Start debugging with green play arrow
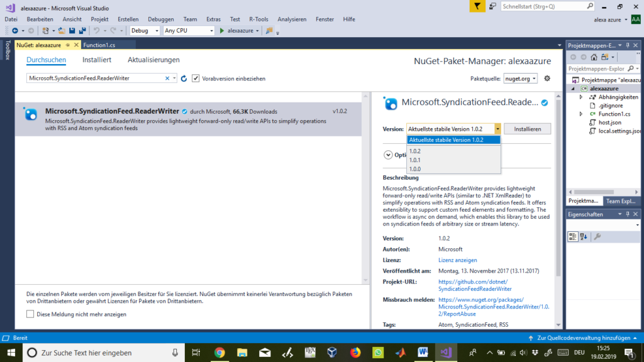 click(x=222, y=31)
